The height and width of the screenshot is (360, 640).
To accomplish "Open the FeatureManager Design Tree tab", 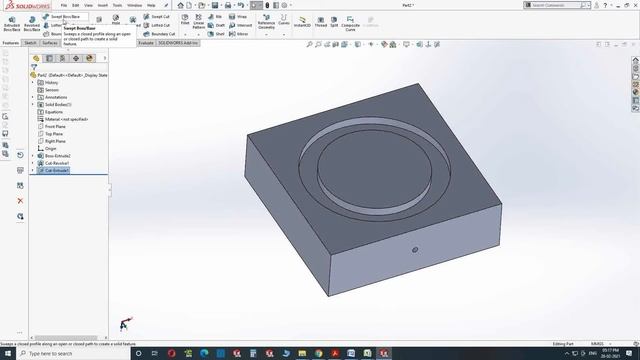I will click(x=36, y=58).
